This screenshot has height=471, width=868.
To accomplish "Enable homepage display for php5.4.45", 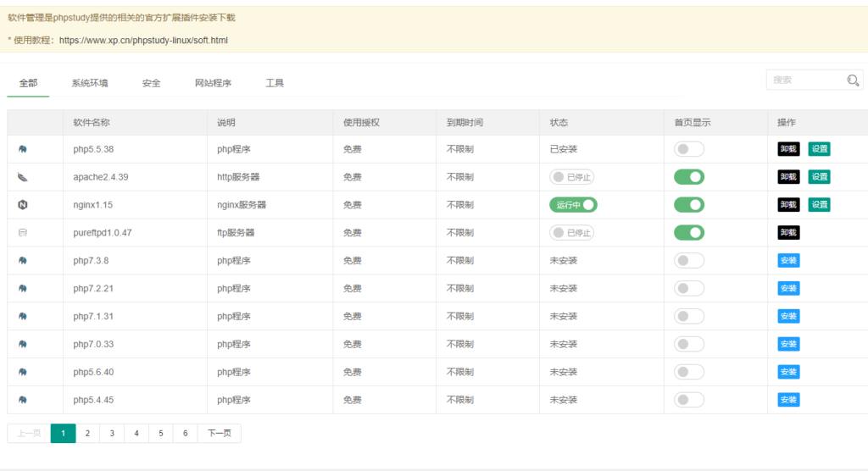I will click(688, 400).
